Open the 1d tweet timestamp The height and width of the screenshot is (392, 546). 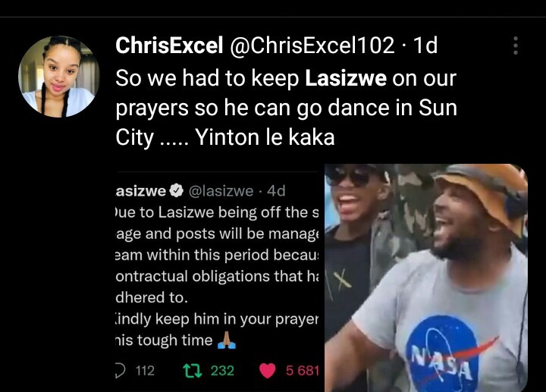pos(425,45)
